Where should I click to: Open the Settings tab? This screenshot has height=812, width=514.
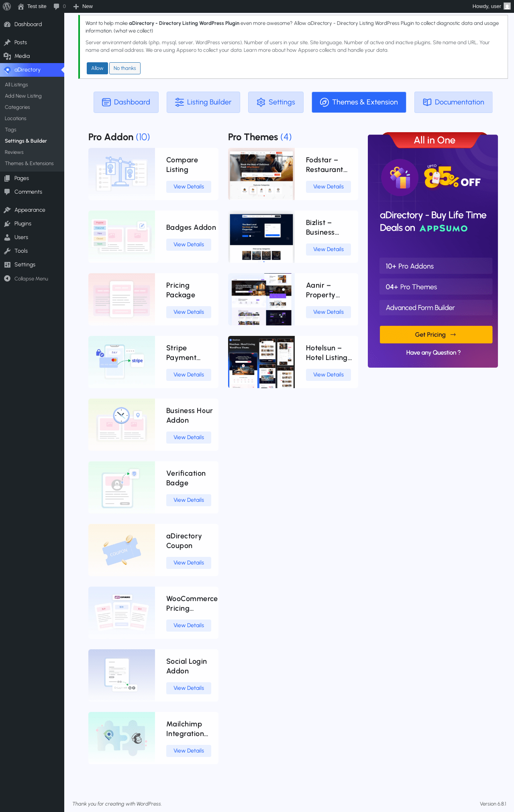(276, 102)
